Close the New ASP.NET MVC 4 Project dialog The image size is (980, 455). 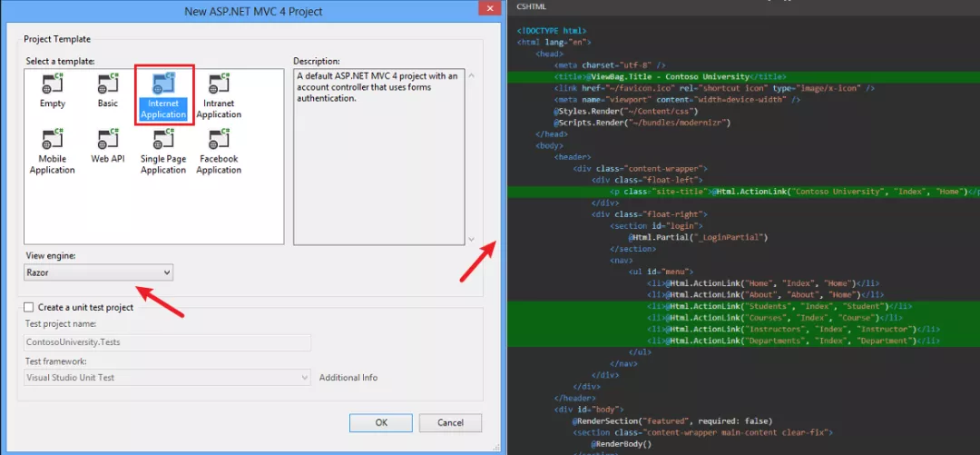point(492,8)
